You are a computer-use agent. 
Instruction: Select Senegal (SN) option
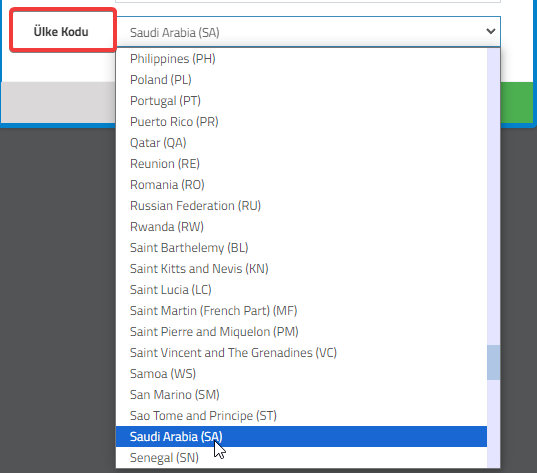[301, 458]
